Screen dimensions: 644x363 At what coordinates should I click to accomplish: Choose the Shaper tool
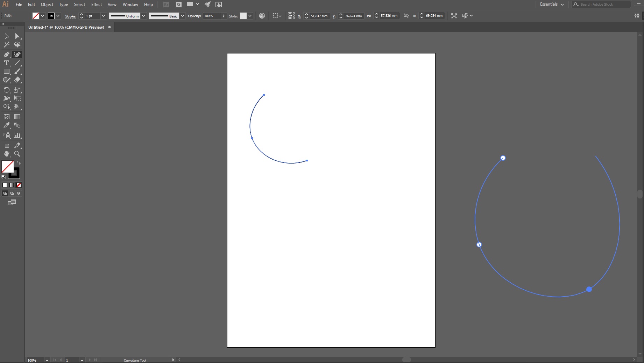click(6, 80)
